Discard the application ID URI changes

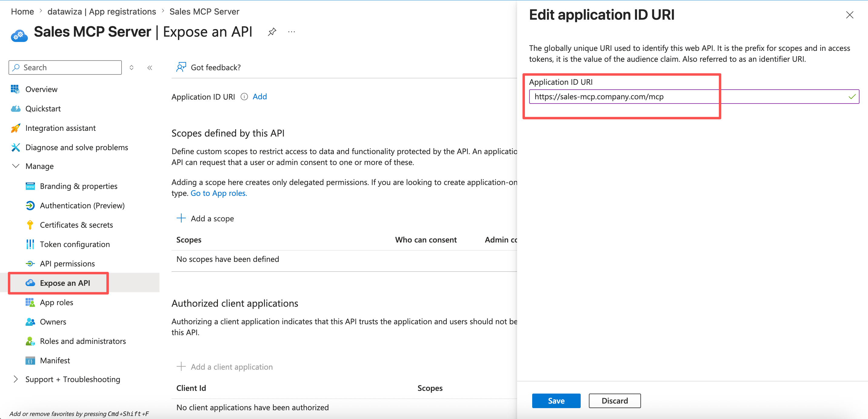[x=615, y=401]
